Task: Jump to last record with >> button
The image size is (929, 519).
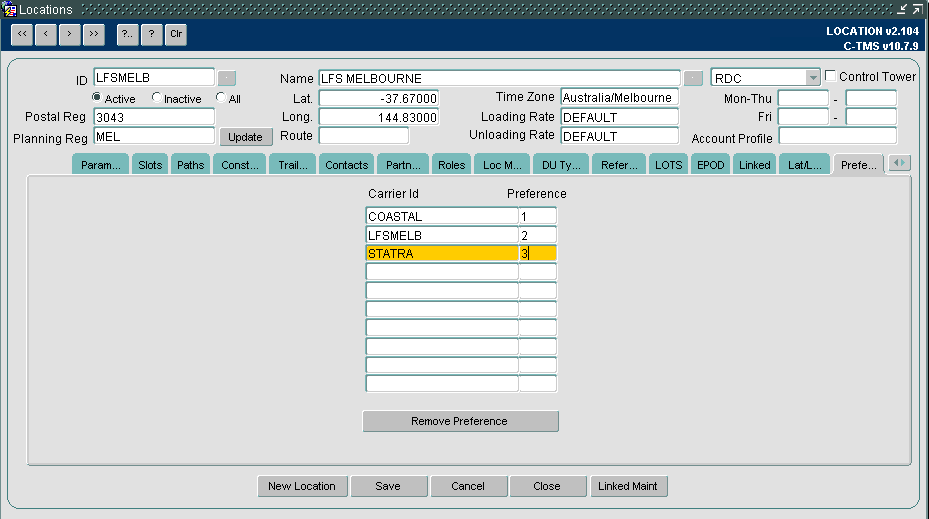Action: tap(94, 34)
